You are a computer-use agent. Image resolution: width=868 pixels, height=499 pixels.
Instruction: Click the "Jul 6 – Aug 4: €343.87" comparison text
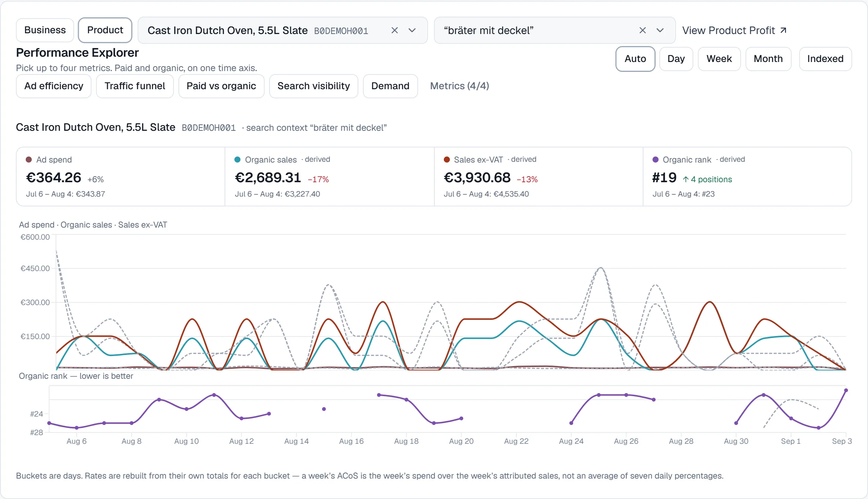(65, 194)
